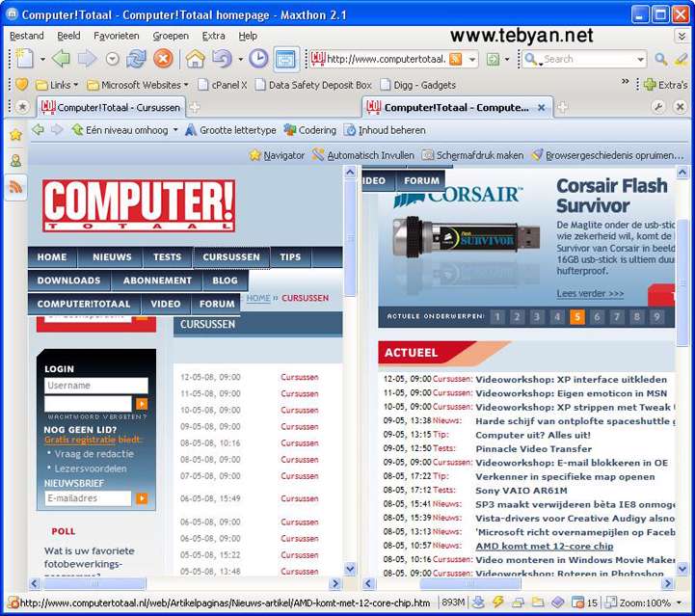Click the heart favorites icon on links bar
The height and width of the screenshot is (616, 695).
(22, 84)
